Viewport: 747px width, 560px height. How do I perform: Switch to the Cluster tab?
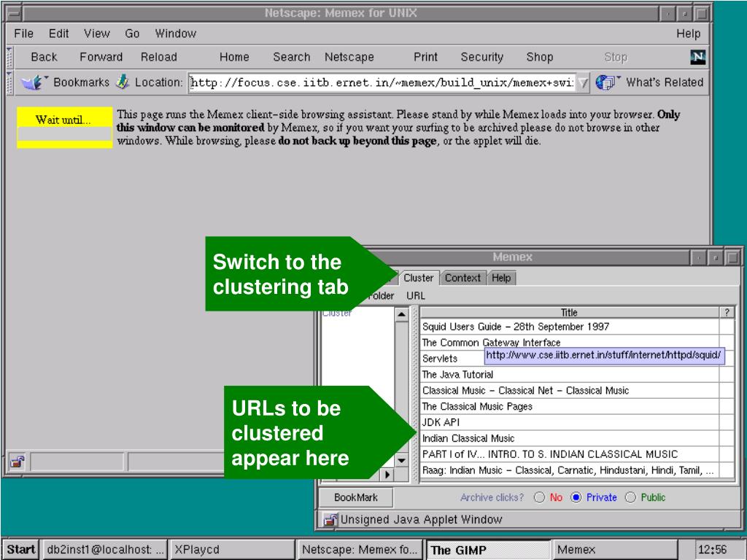pyautogui.click(x=418, y=278)
